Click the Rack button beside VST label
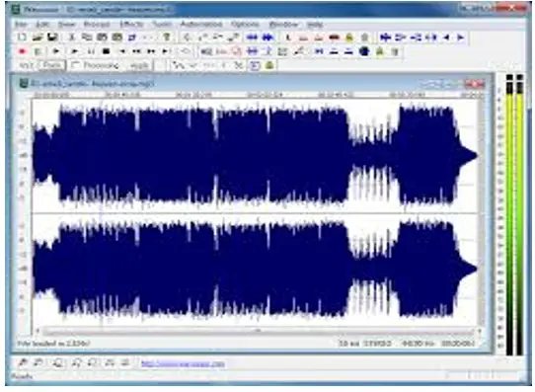 tap(52, 65)
